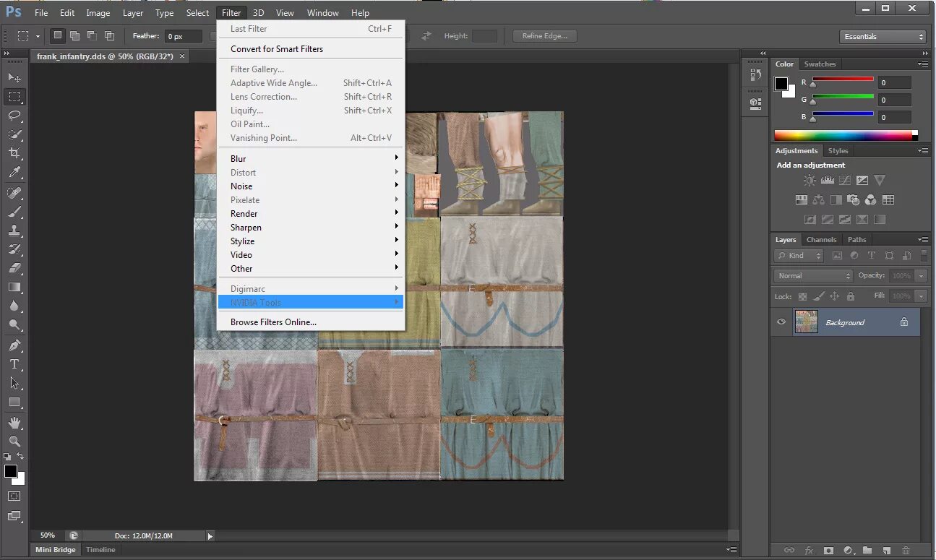Select the Rectangular Marquee tool in toolbox
Screen dimensions: 936x560
(14, 96)
